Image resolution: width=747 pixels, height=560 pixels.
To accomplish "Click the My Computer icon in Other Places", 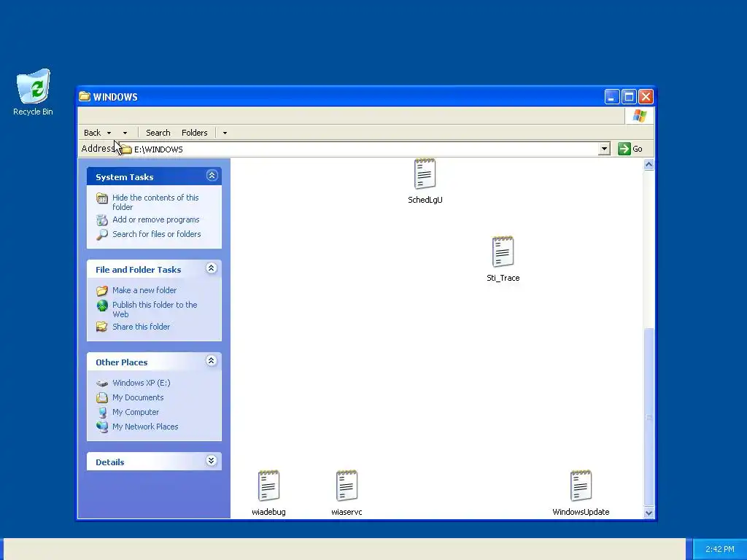I will [x=102, y=413].
